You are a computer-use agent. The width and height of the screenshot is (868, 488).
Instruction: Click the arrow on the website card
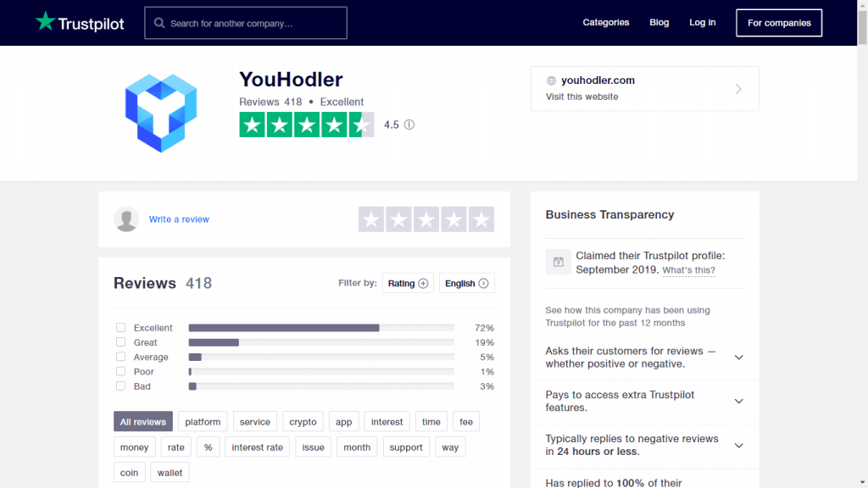coord(738,89)
